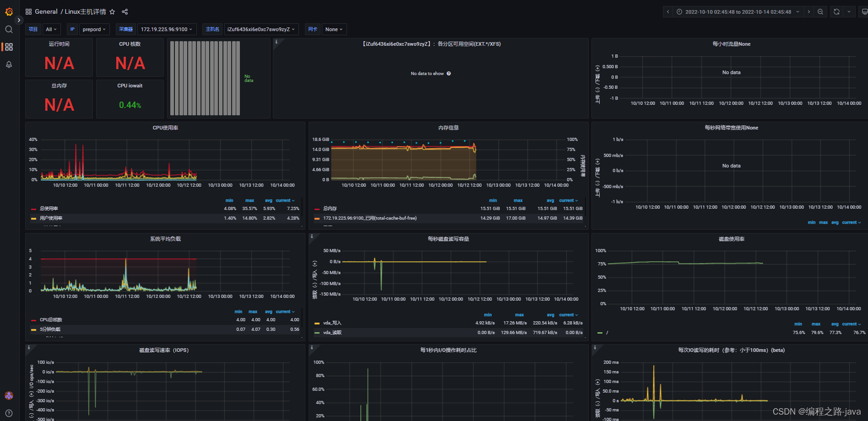Screen dimensions: 868x421
Task: Move time range forwards with right arrow
Action: [x=809, y=12]
